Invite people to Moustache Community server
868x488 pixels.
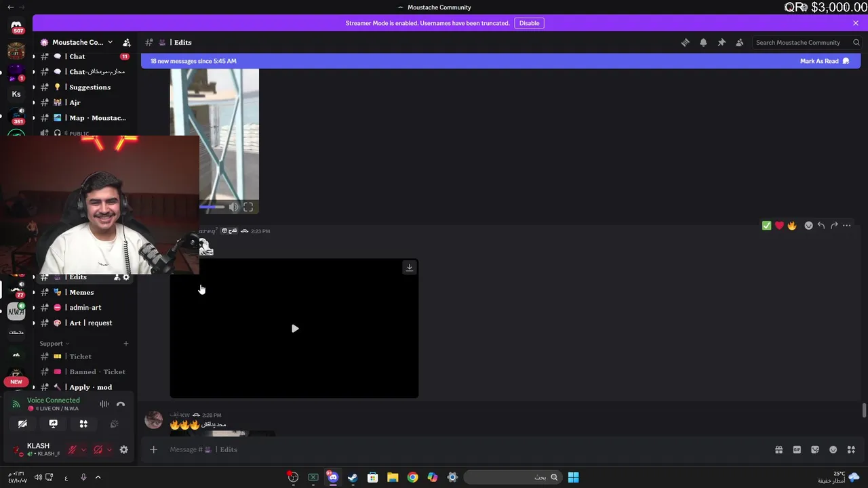[126, 42]
